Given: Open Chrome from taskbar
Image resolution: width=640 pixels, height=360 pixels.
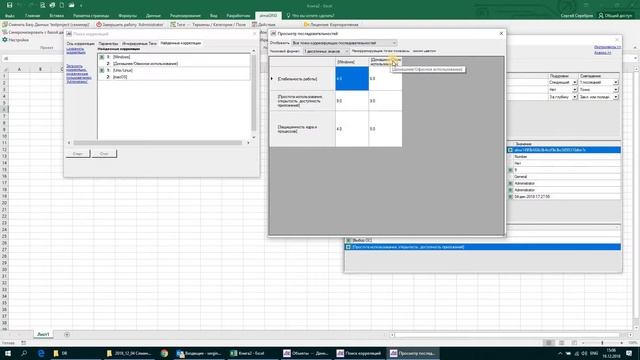Looking at the screenshot, I should click(x=164, y=353).
